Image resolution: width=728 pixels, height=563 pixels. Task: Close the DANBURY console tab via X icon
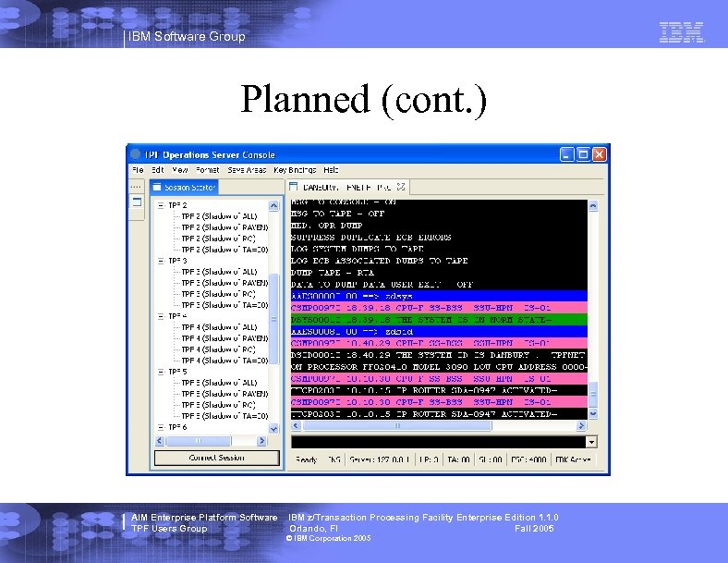coord(401,187)
